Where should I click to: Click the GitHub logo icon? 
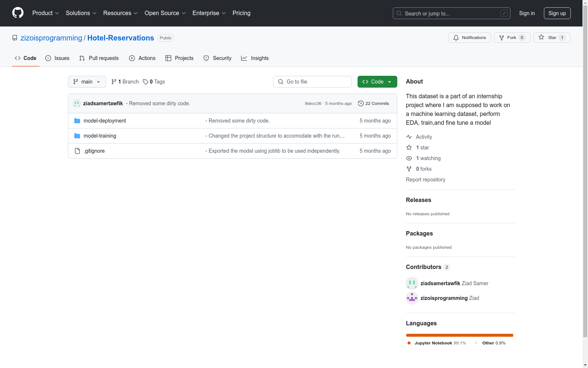(x=18, y=13)
